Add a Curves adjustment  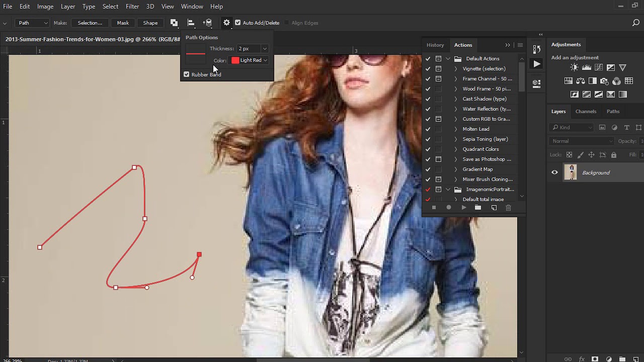click(x=598, y=67)
